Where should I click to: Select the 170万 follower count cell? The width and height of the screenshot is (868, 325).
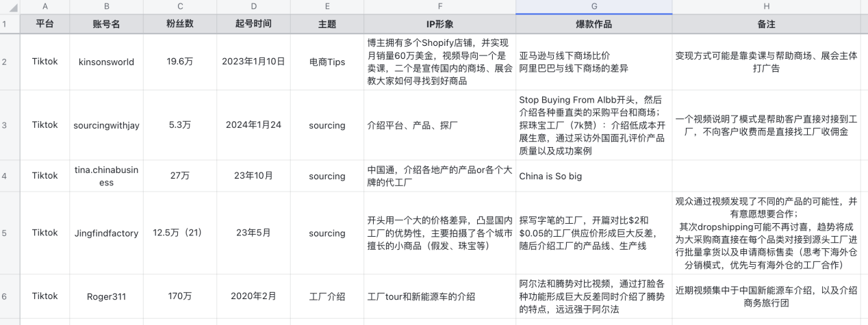click(179, 296)
